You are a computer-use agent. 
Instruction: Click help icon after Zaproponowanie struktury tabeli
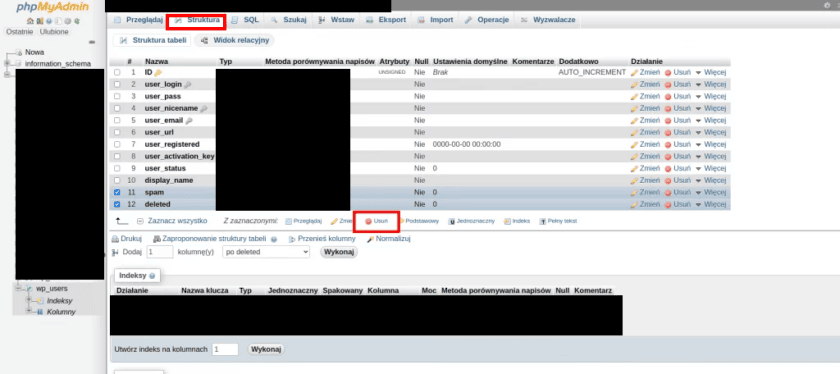[x=274, y=240]
